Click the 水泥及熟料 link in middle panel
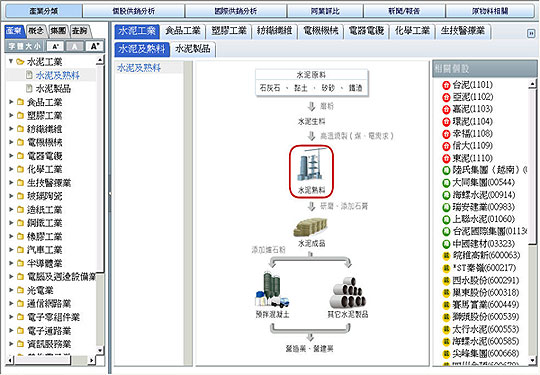 click(x=139, y=67)
